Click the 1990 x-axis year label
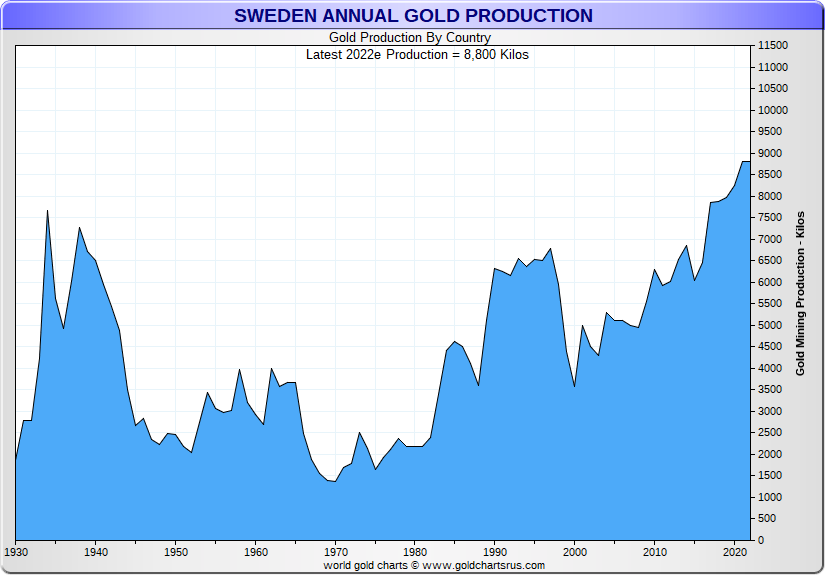Image resolution: width=825 pixels, height=575 pixels. 495,552
